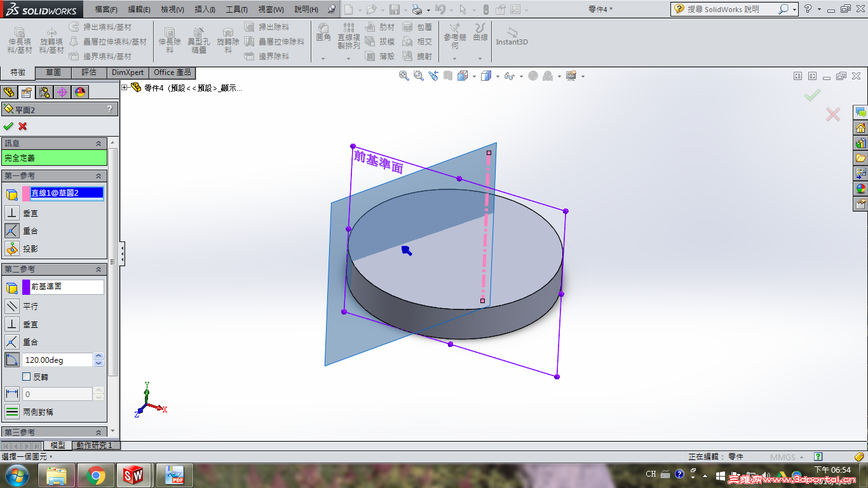
Task: Open the 檔案(F) file menu
Action: coord(106,10)
